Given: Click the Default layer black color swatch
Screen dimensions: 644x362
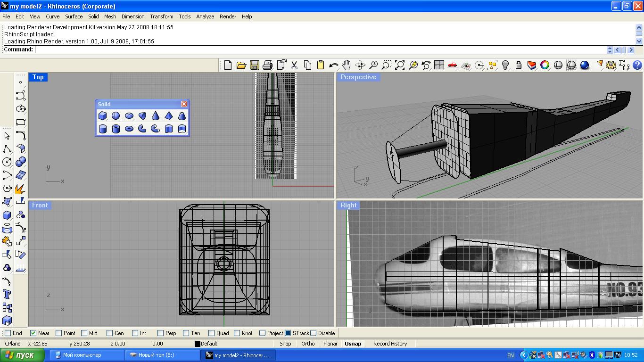Looking at the screenshot, I should (x=198, y=344).
